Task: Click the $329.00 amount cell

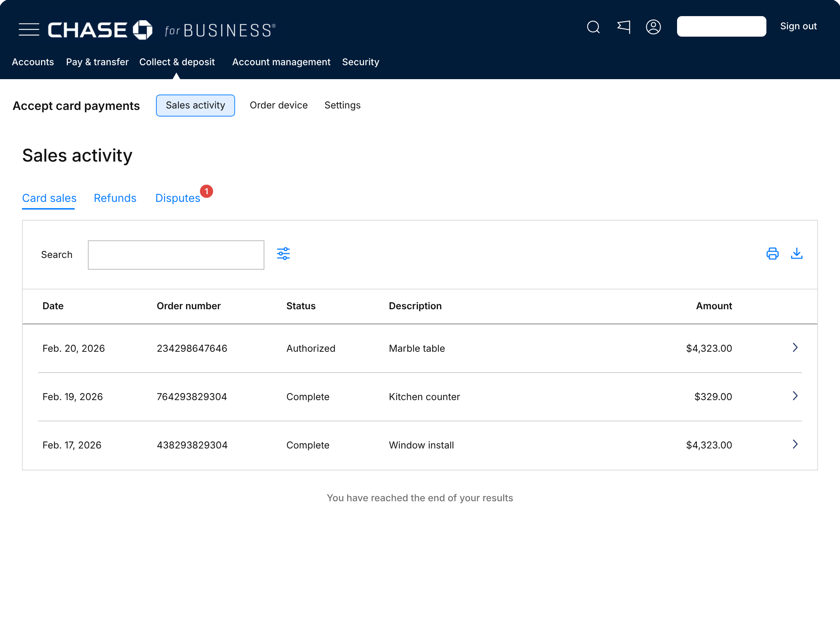Action: [x=713, y=397]
